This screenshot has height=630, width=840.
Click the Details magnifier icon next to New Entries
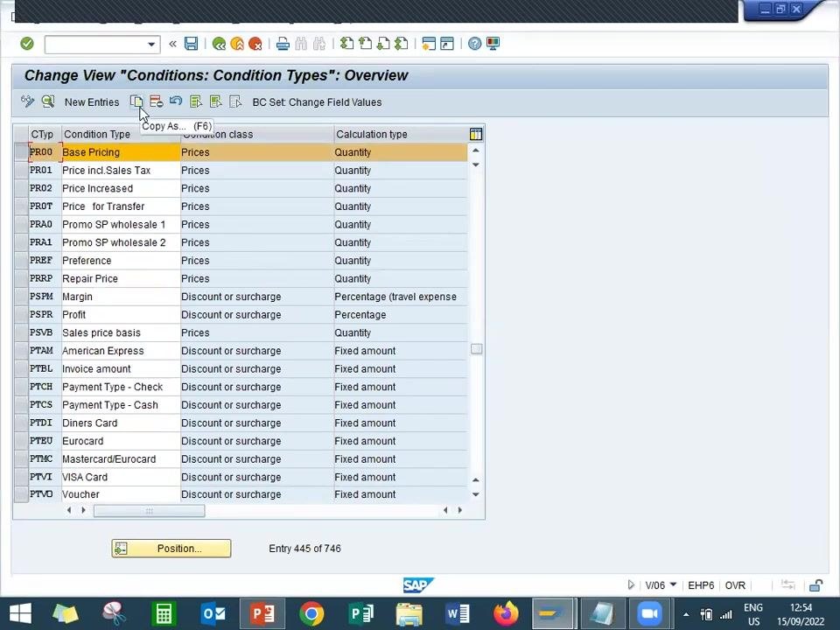click(x=48, y=101)
